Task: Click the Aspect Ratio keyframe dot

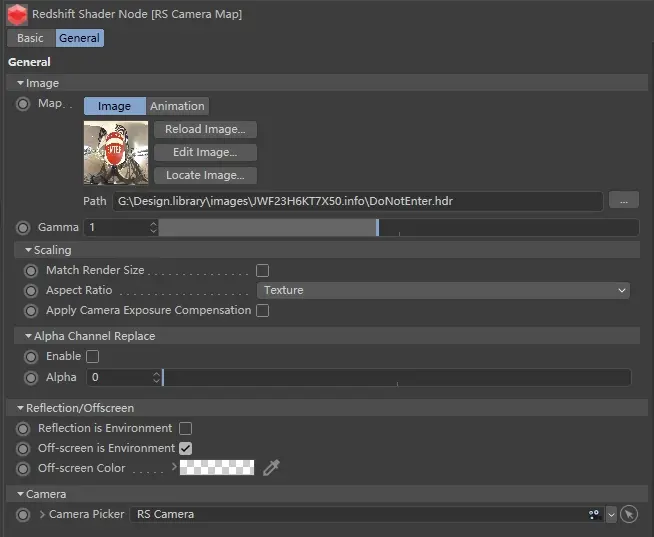Action: 31,290
